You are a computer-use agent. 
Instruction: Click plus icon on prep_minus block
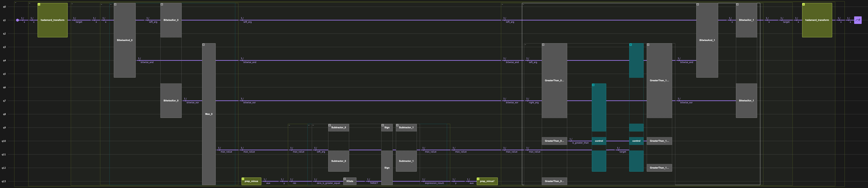[243, 179]
